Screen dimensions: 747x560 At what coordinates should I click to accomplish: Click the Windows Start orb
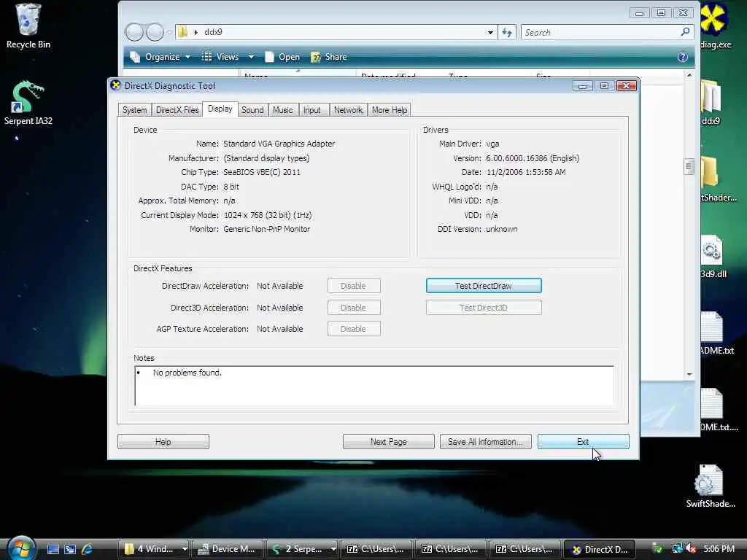coord(21,548)
